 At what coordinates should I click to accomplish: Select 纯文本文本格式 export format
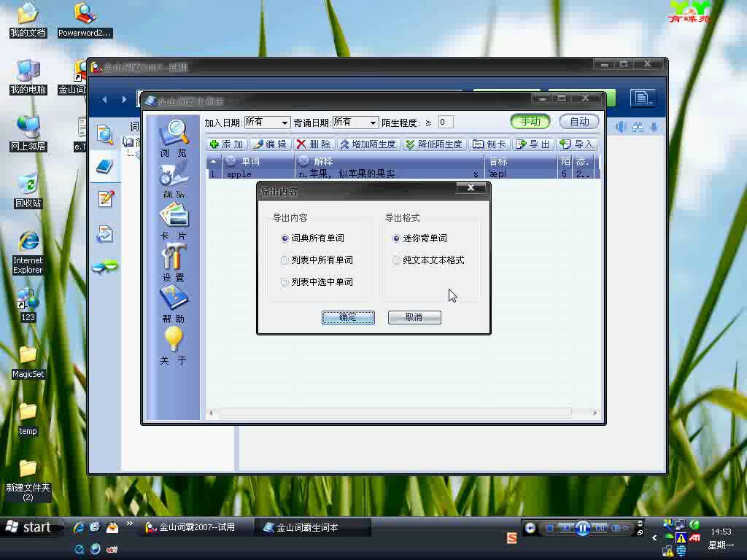tap(428, 260)
